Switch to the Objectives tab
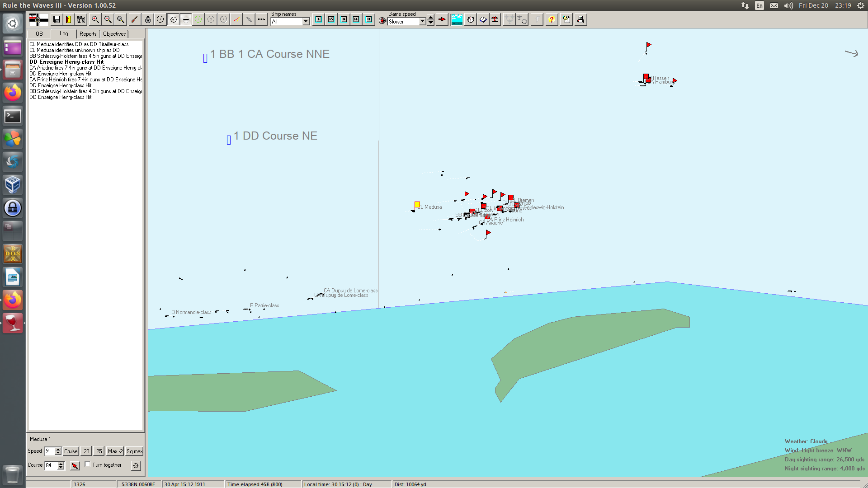Screen dimensions: 868x488 tap(114, 34)
